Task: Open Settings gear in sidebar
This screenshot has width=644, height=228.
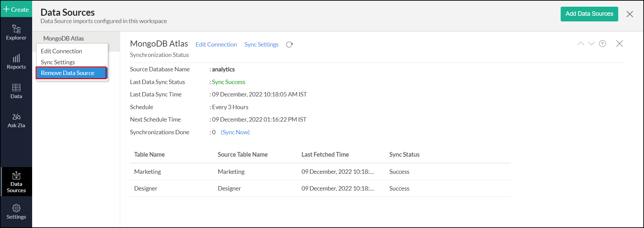Action: 16,212
